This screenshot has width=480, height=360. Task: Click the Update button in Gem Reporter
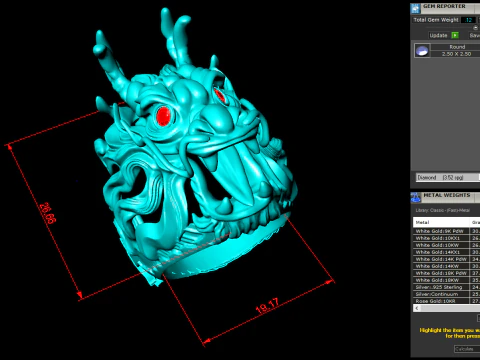[x=438, y=35]
